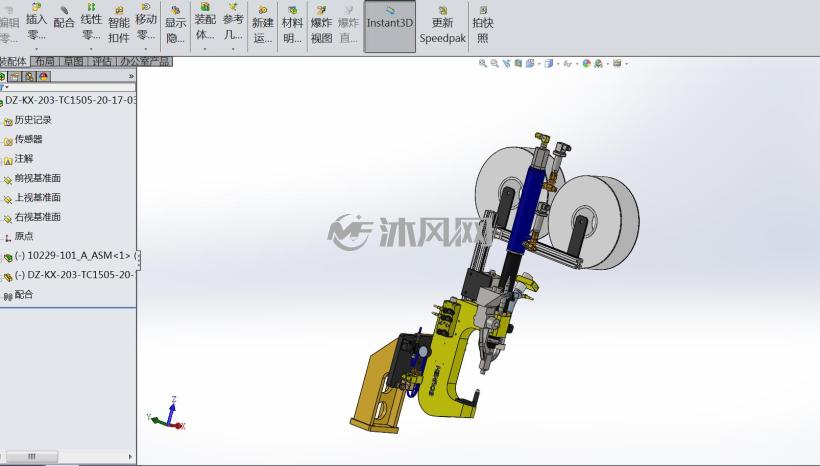Open the DisplayManager panel tab icon
This screenshot has height=466, width=820.
coord(43,76)
